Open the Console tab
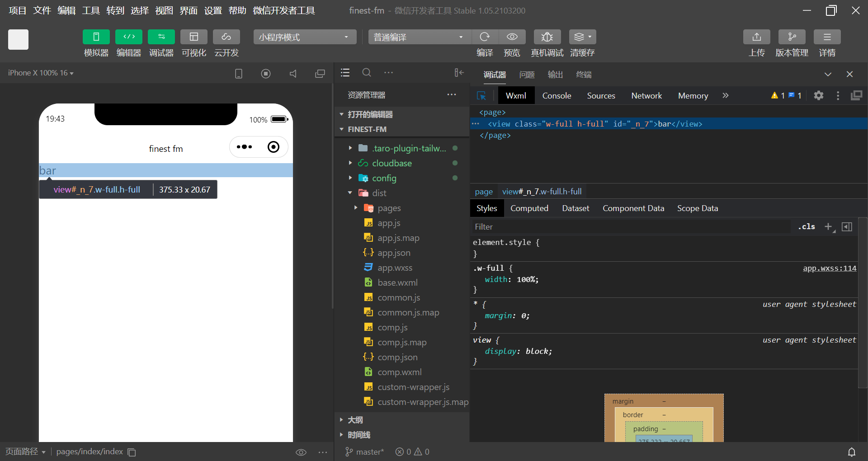The width and height of the screenshot is (868, 461). click(557, 95)
